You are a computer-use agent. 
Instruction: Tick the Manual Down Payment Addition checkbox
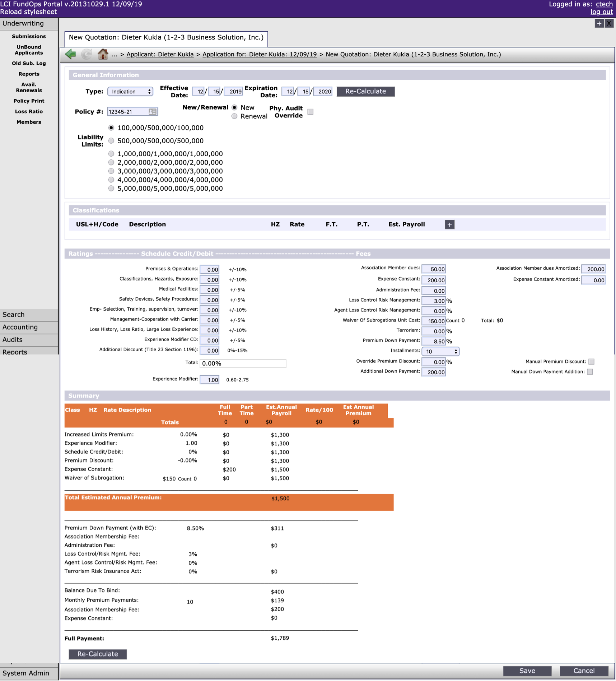(x=590, y=372)
